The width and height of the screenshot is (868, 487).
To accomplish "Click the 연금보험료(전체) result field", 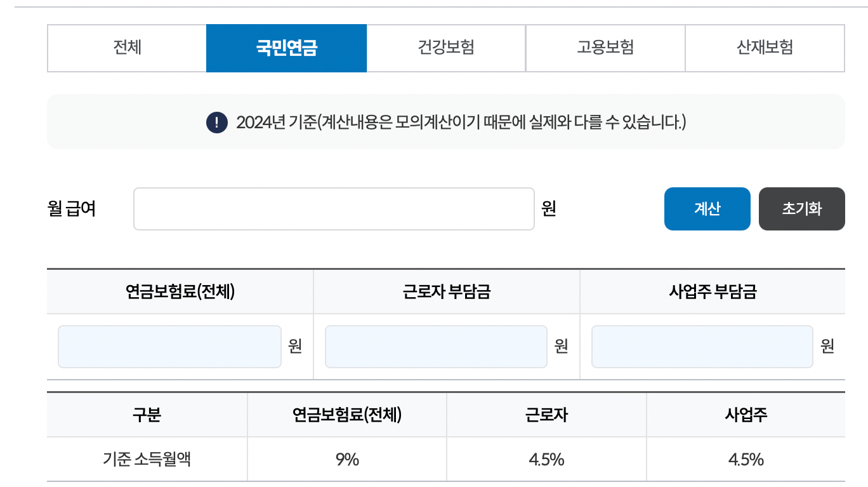I will point(169,346).
